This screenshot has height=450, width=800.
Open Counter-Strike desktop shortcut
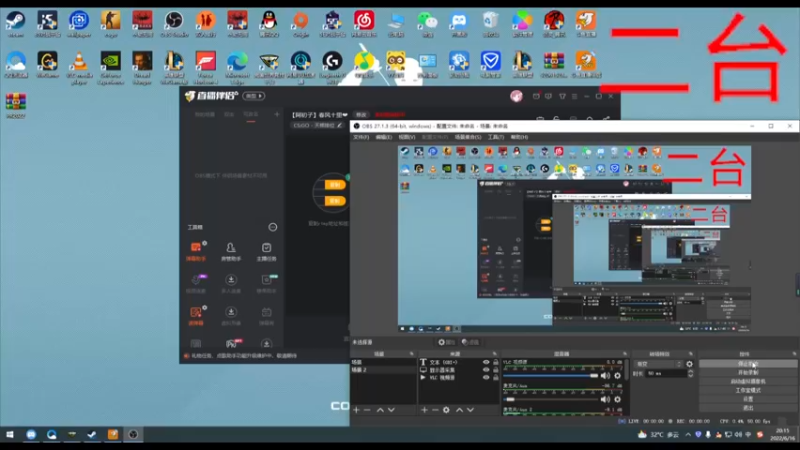tap(111, 23)
